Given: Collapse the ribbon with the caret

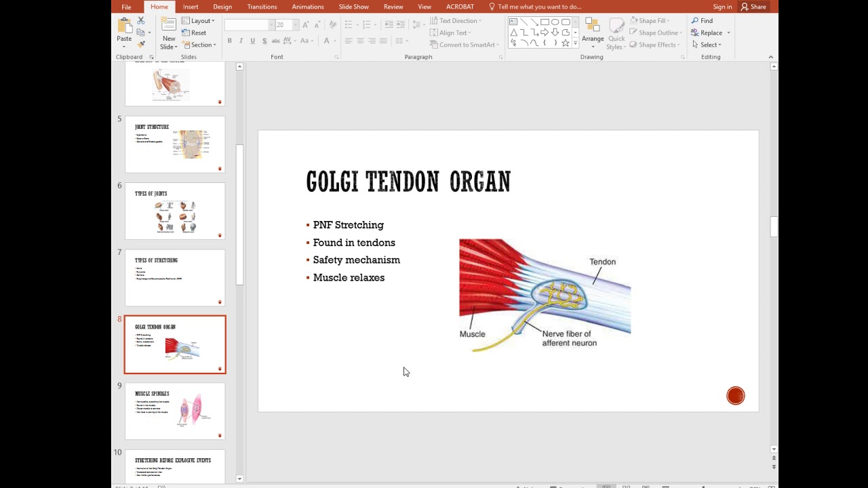Looking at the screenshot, I should (770, 57).
